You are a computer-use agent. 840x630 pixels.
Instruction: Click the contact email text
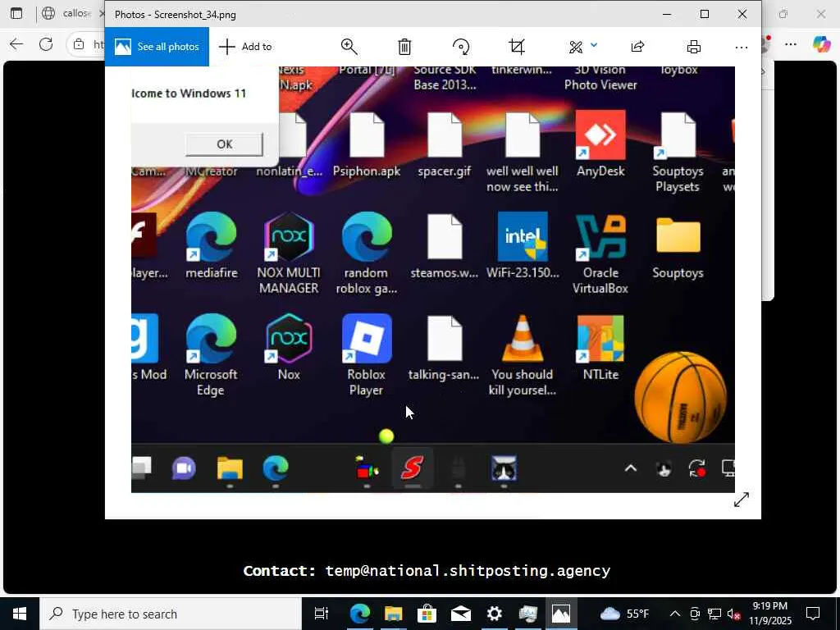coord(468,571)
